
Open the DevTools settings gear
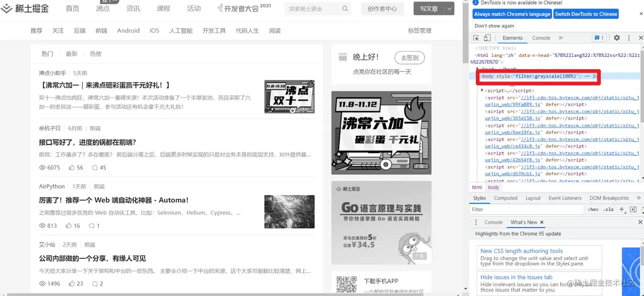[x=617, y=38]
